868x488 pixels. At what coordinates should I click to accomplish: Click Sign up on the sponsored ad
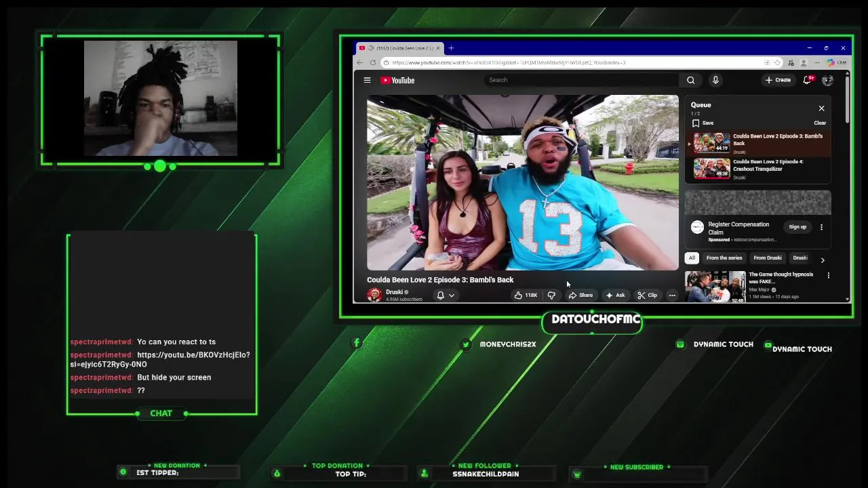click(x=797, y=227)
